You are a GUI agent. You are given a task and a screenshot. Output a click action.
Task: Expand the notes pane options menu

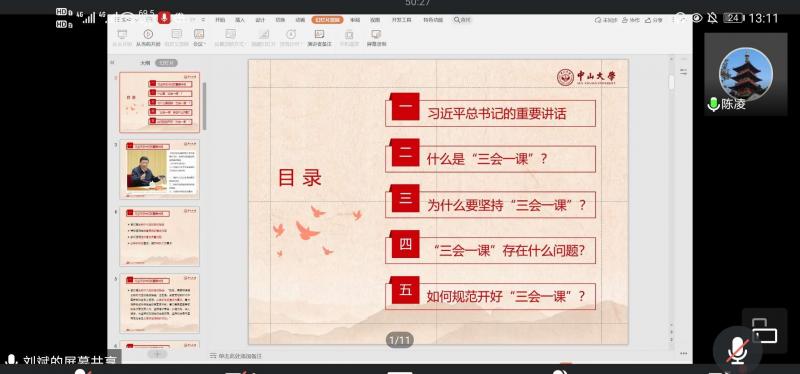(684, 353)
